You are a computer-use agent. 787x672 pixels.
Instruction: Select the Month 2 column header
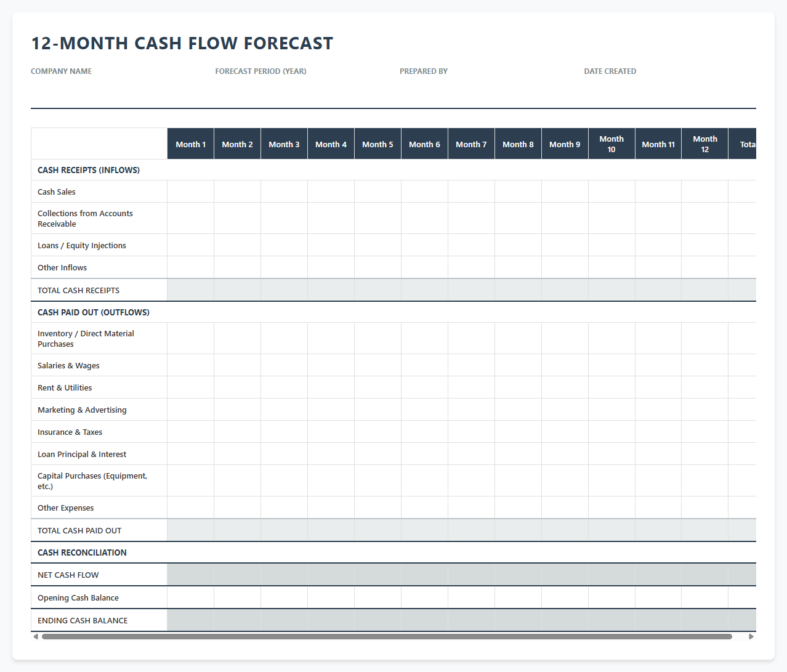click(238, 144)
